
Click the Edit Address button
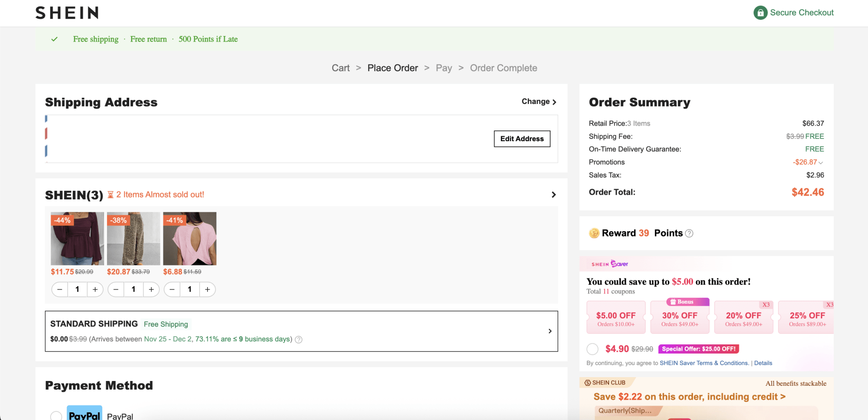[x=522, y=139]
